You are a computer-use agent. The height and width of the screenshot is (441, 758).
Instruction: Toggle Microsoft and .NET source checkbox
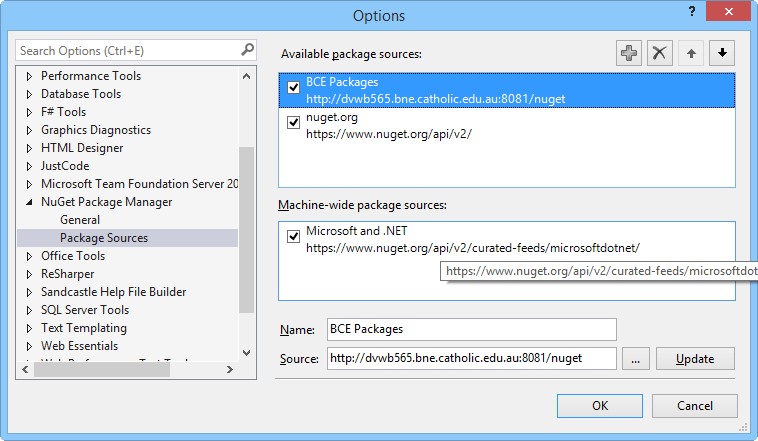(x=293, y=237)
